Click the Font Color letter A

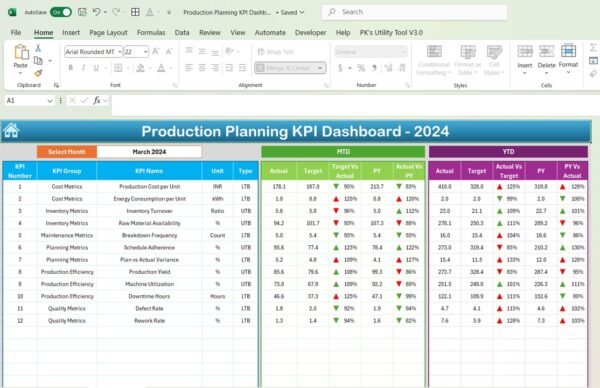click(161, 68)
